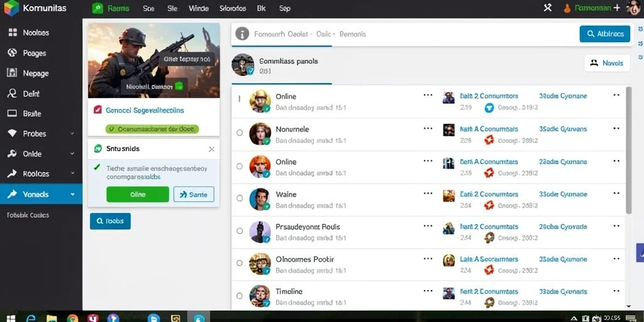This screenshot has height=322, width=644.
Task: Click the crossed tools icon in top bar
Action: pos(548,8)
